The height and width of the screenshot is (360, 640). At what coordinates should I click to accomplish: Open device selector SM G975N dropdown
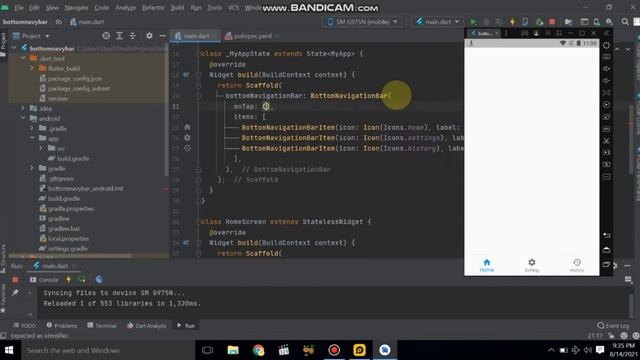[x=362, y=22]
